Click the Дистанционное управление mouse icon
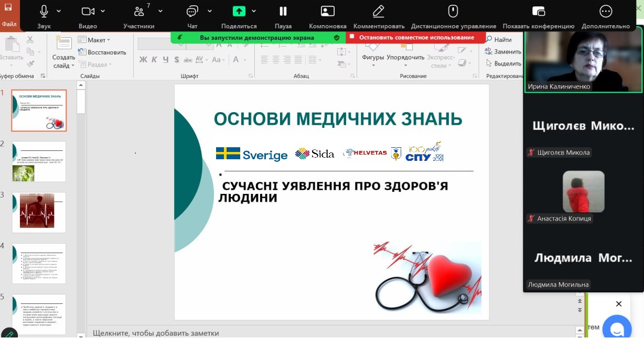 pyautogui.click(x=453, y=12)
